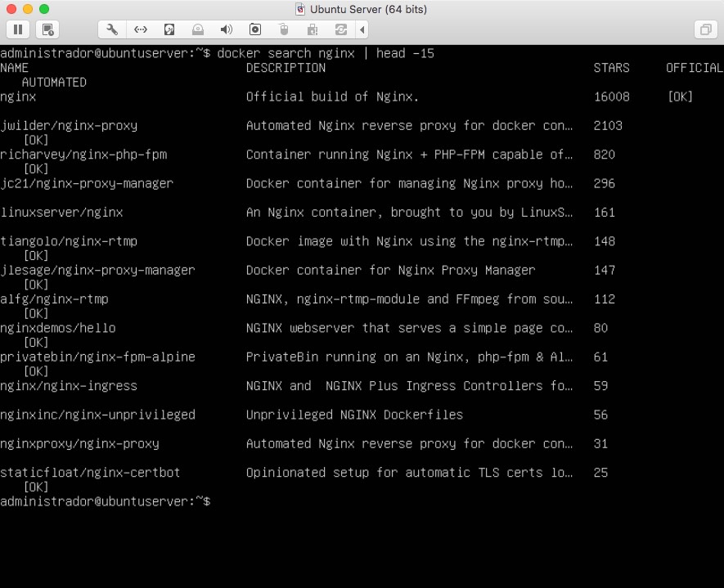Click 'Official build of Nginx.' description
This screenshot has width=724, height=588.
332,97
